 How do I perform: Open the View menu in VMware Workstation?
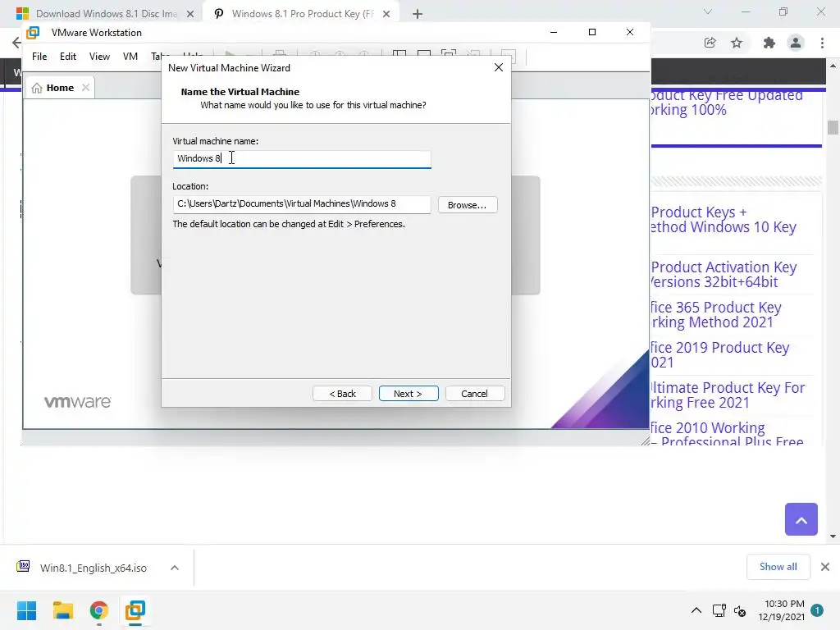click(99, 57)
